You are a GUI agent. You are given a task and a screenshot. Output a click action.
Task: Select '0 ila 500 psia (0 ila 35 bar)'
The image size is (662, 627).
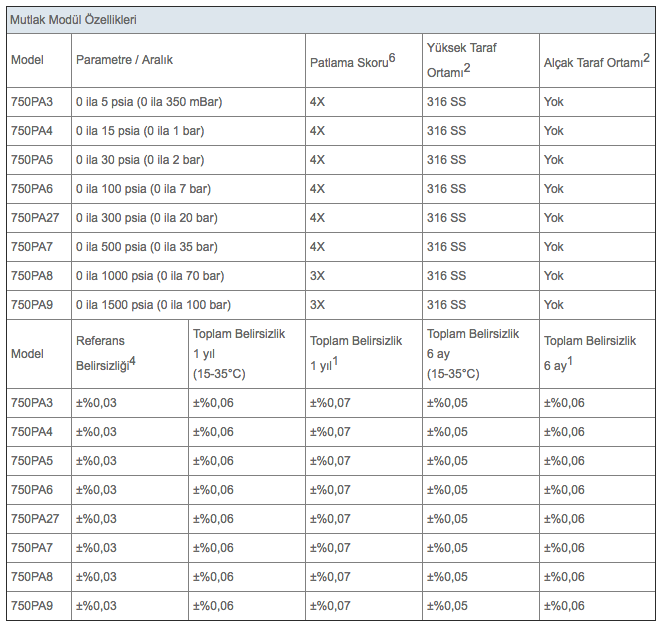pos(147,247)
